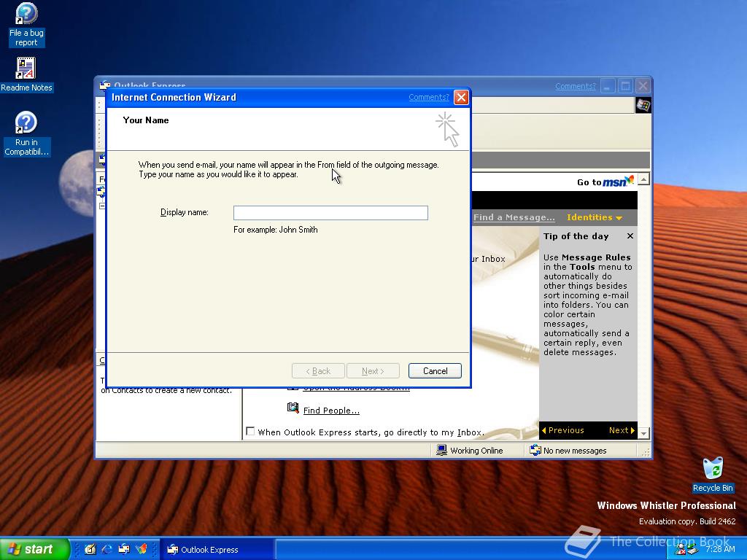Open the File a bug report desktop shortcut

[x=26, y=25]
